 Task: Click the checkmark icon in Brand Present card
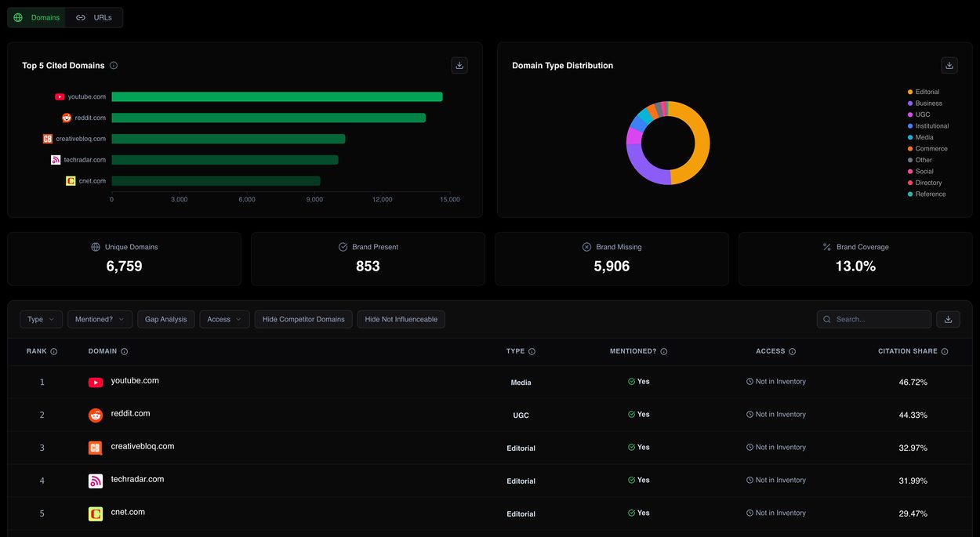343,247
